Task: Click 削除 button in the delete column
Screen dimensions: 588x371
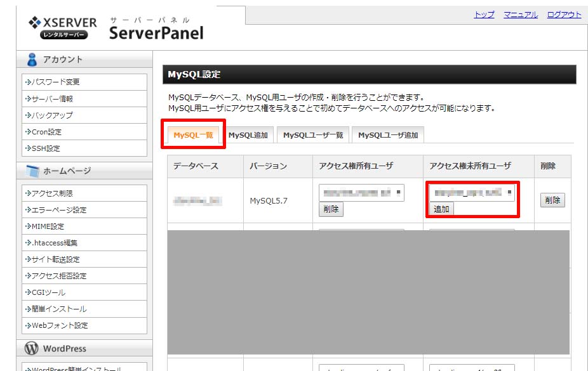Action: [x=552, y=200]
